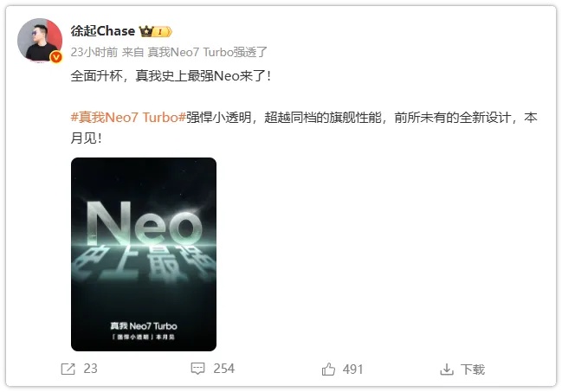Like the post via the thumbs-up icon

pos(328,369)
